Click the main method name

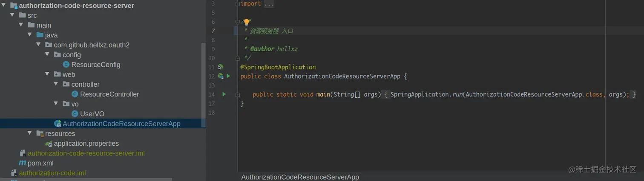[x=323, y=94]
